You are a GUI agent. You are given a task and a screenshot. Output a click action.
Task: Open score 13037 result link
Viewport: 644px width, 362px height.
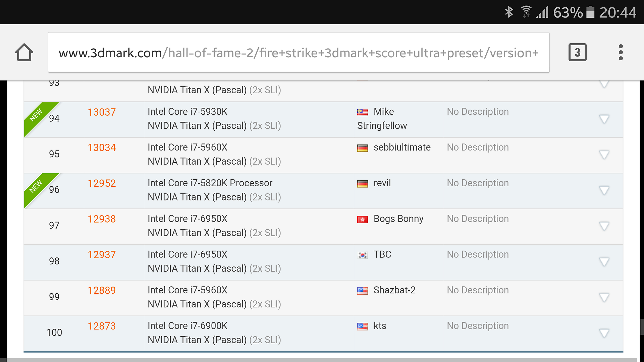[x=102, y=112]
